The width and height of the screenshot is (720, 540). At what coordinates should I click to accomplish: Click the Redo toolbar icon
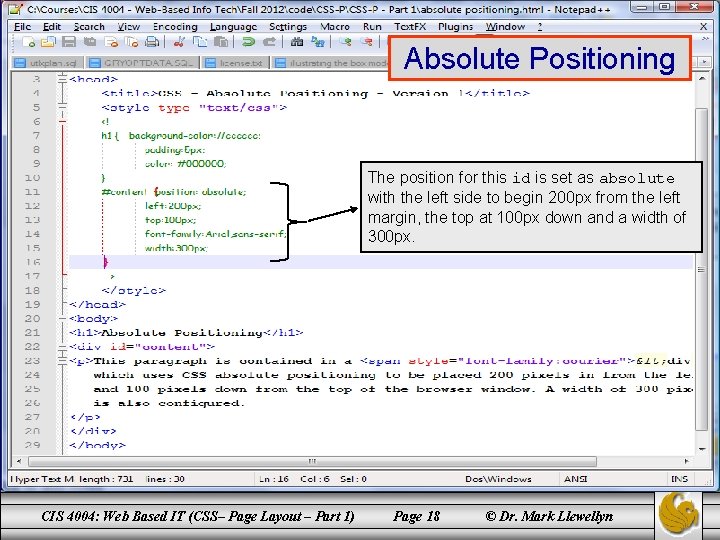[269, 42]
